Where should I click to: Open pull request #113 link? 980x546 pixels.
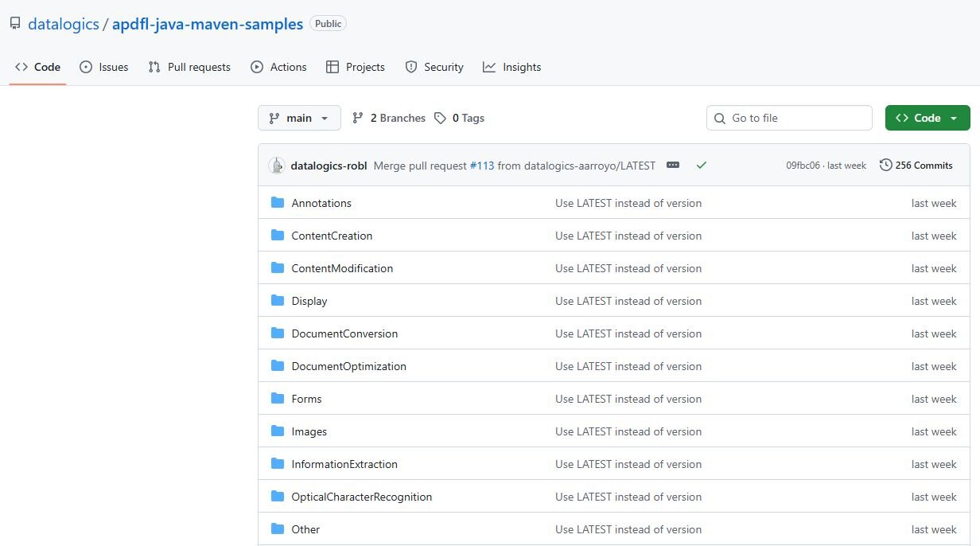[482, 166]
